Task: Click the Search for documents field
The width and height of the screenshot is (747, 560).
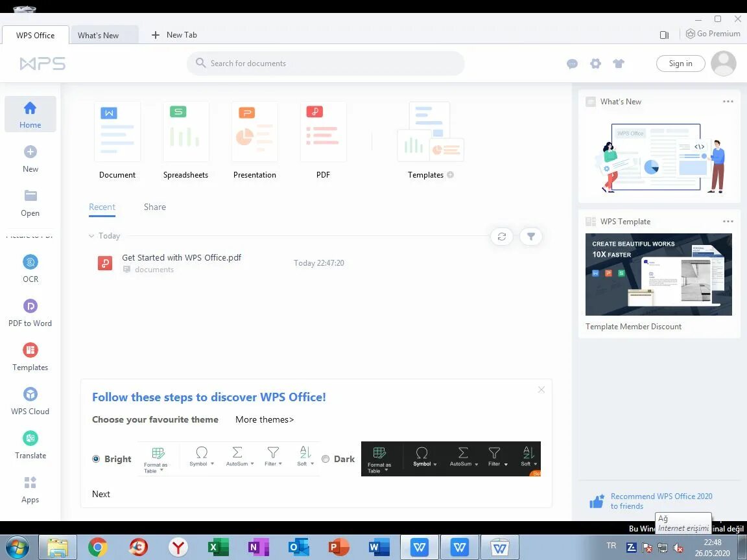Action: pos(326,64)
